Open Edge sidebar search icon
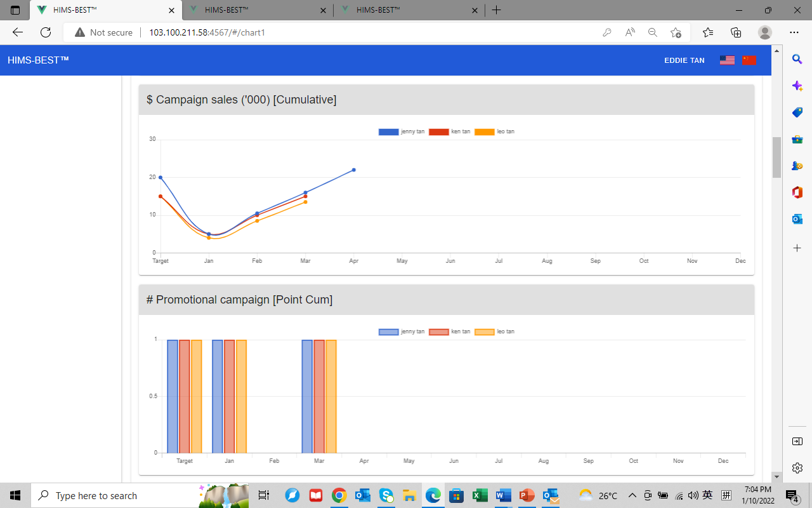Image resolution: width=812 pixels, height=508 pixels. 797,59
